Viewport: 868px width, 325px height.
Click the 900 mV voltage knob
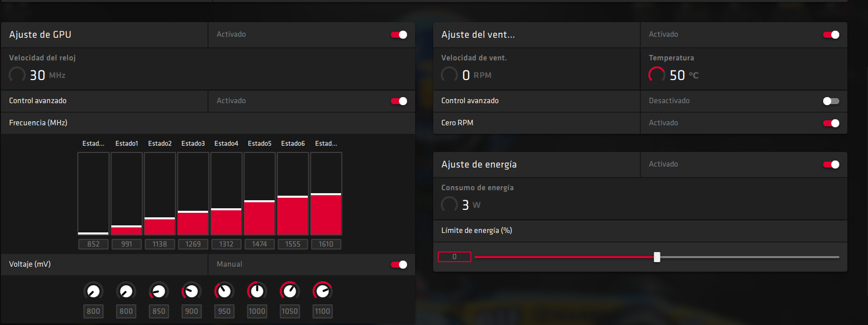click(191, 291)
